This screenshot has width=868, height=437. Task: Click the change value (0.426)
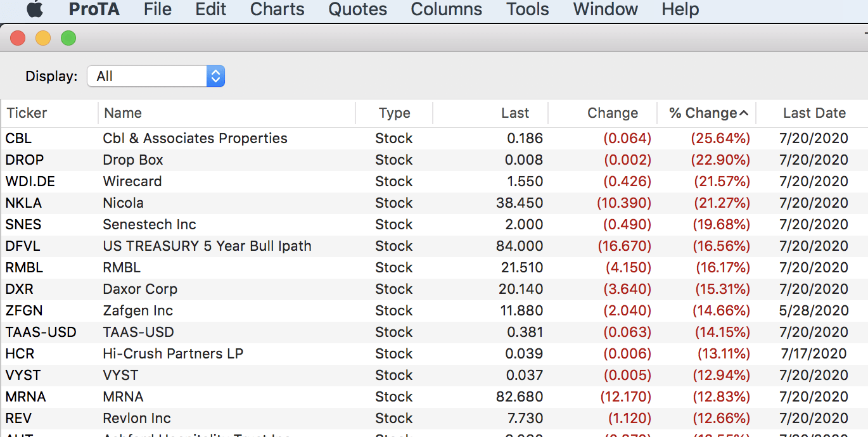pos(627,181)
